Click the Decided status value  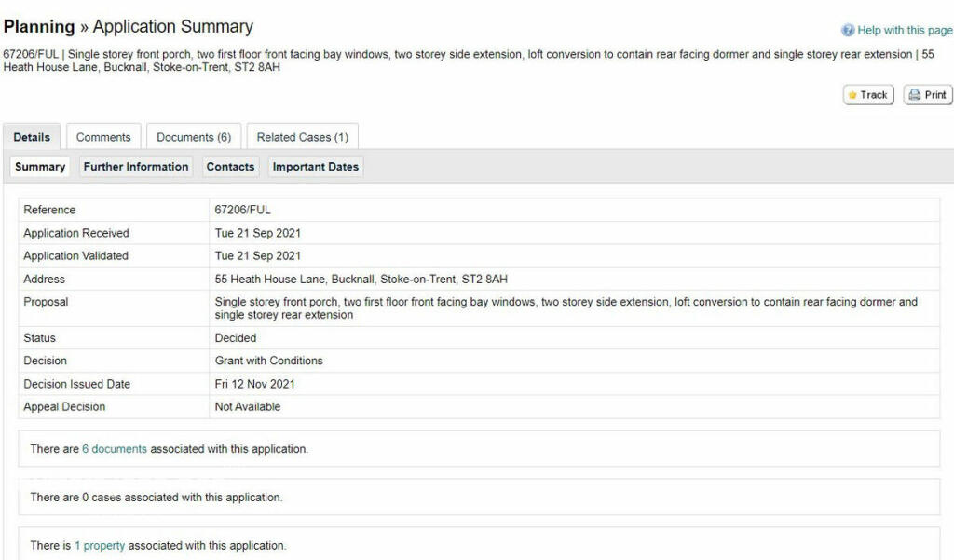click(x=235, y=338)
